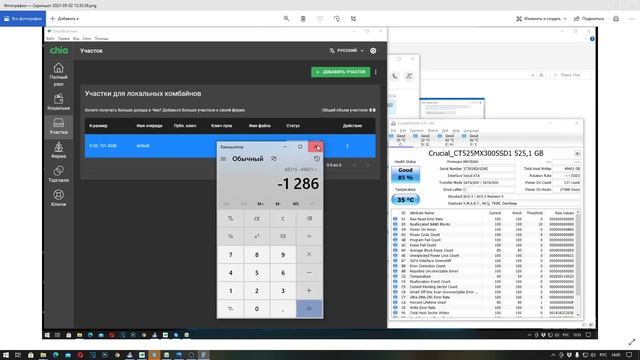This screenshot has width=640, height=360.
Task: Click the Photos zoom magnifier icon
Action: 287,19
